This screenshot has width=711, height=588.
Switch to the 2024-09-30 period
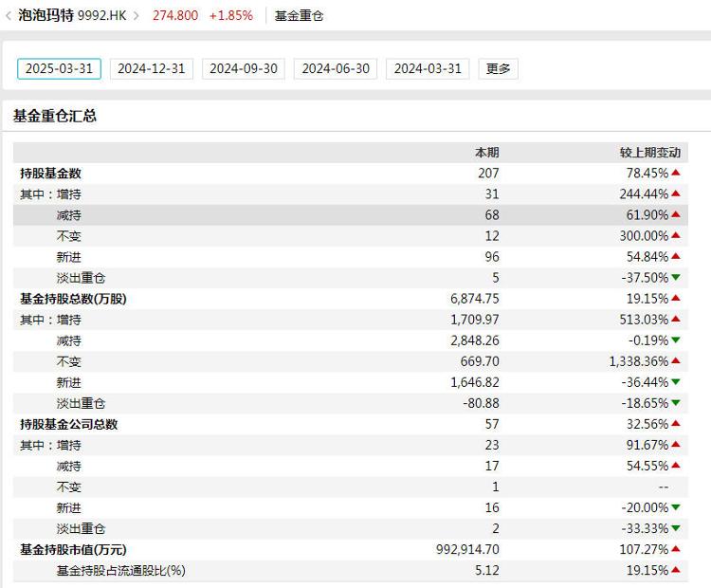point(244,69)
